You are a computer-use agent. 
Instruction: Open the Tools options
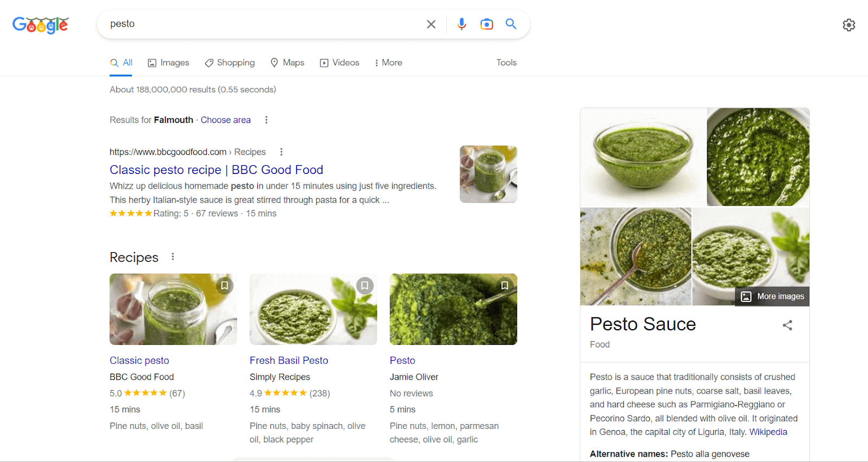tap(507, 63)
